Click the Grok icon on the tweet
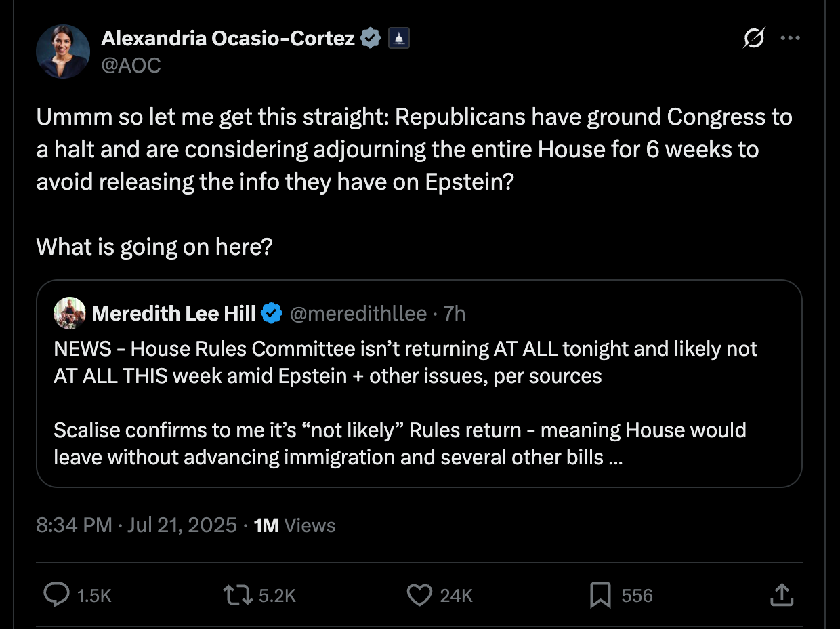Viewport: 840px width, 629px height. click(754, 39)
